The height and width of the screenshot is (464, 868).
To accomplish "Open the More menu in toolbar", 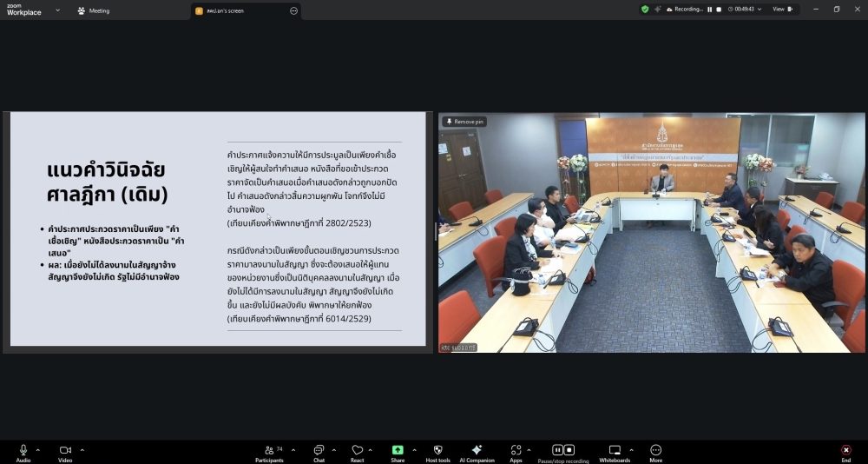I will 656,450.
